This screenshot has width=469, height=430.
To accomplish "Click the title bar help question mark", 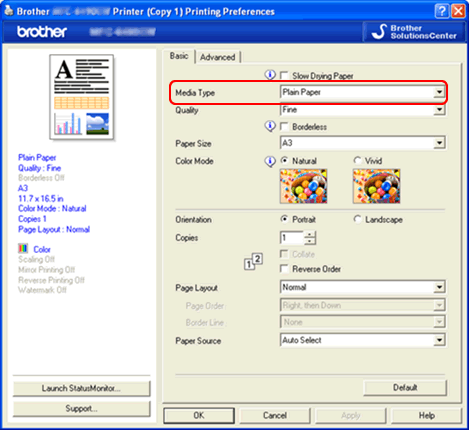I will (441, 11).
